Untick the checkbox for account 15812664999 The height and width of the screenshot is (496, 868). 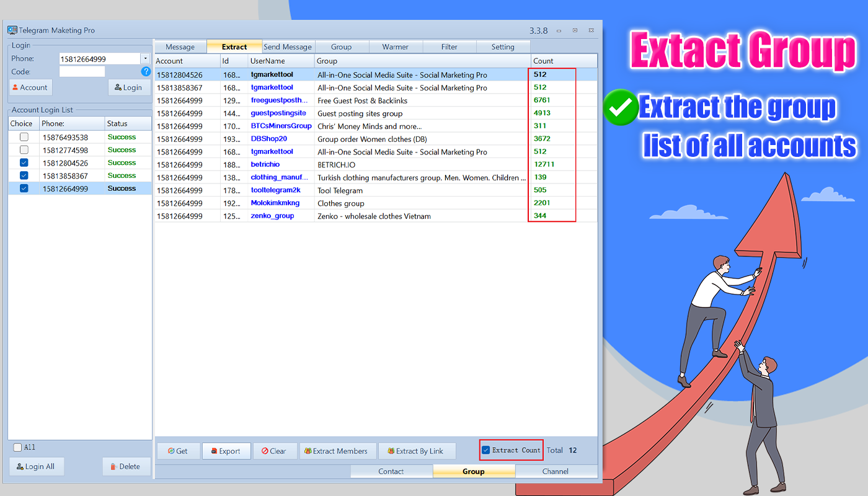24,188
